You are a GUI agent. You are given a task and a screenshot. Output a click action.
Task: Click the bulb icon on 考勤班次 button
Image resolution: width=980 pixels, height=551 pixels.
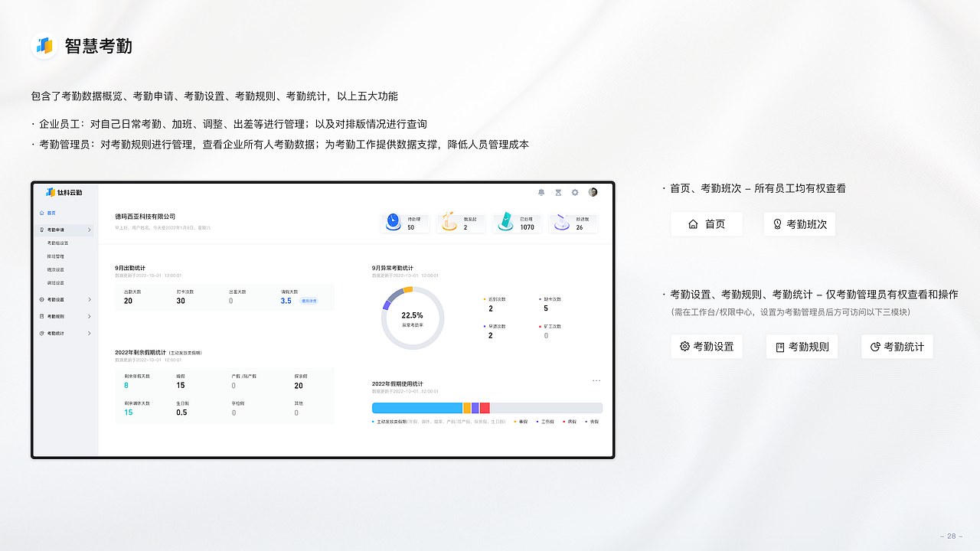777,224
